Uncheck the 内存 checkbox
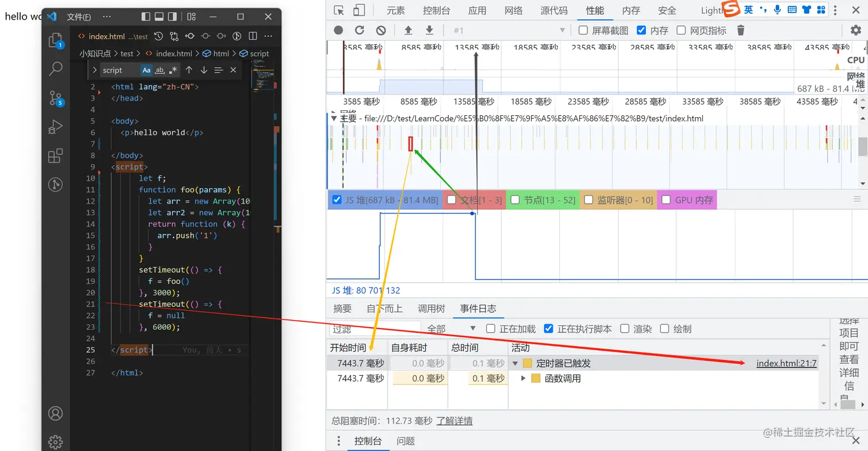Viewport: 868px width, 451px height. (642, 30)
